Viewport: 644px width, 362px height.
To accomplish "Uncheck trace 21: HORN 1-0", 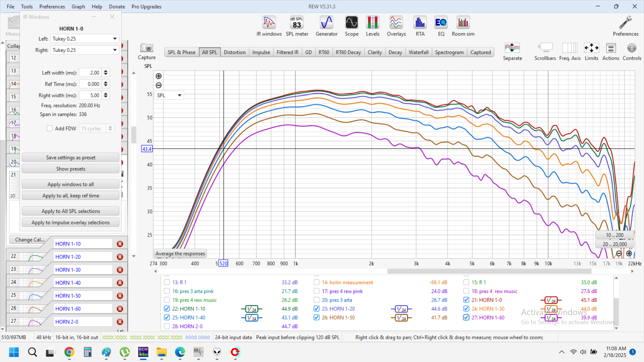I will (466, 300).
